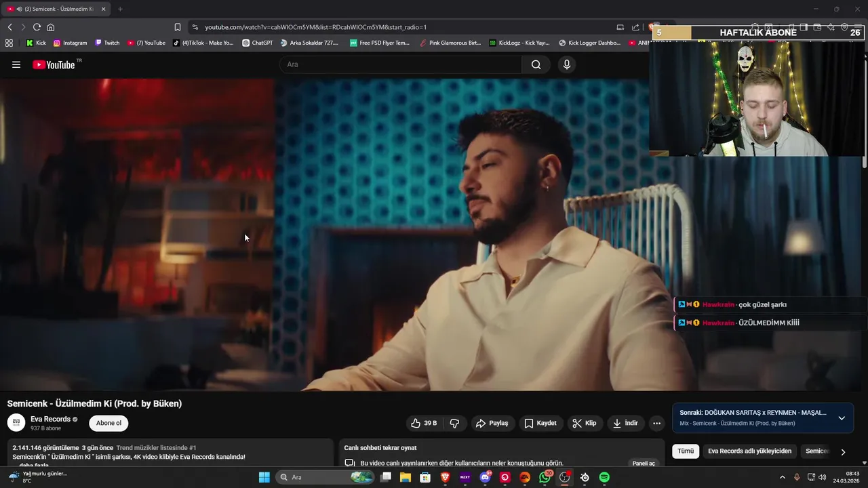This screenshot has width=868, height=488.
Task: Select the Tümü filter chip
Action: tap(686, 451)
